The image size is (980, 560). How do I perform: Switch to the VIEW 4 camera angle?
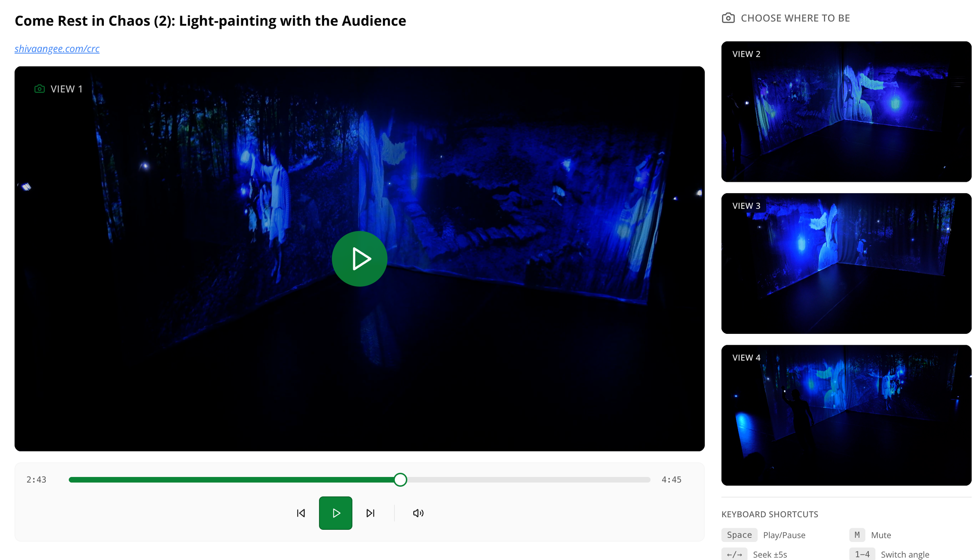click(x=846, y=415)
